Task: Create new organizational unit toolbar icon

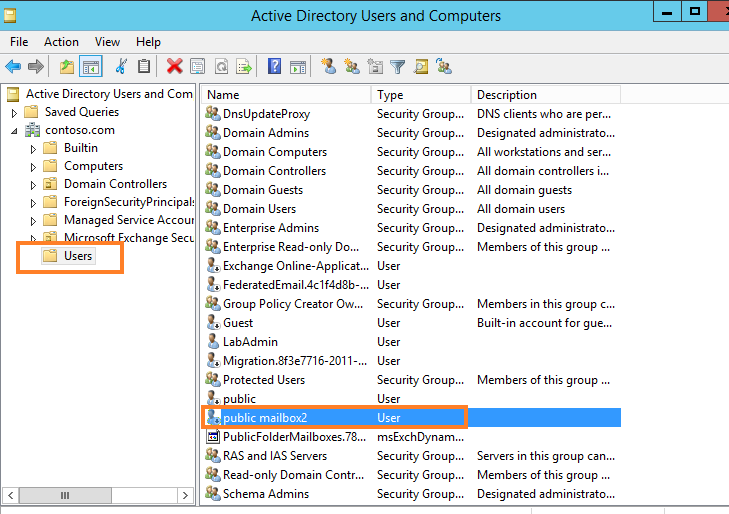Action: click(x=375, y=66)
